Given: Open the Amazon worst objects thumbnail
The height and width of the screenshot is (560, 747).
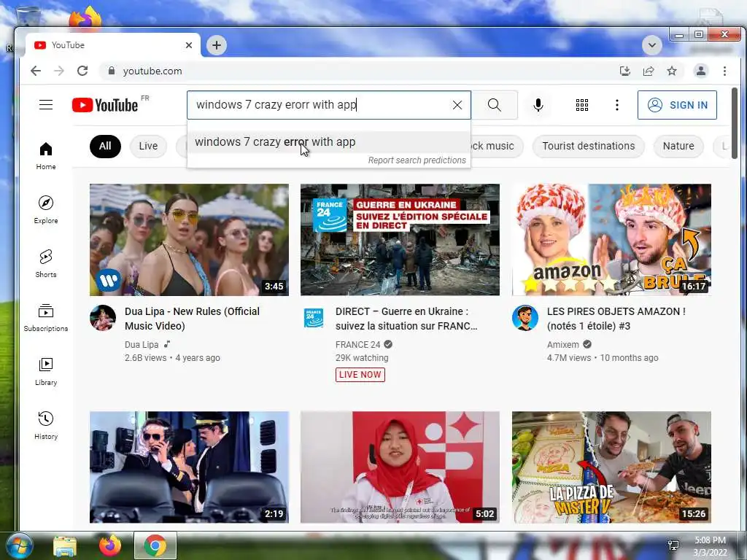Looking at the screenshot, I should point(612,239).
